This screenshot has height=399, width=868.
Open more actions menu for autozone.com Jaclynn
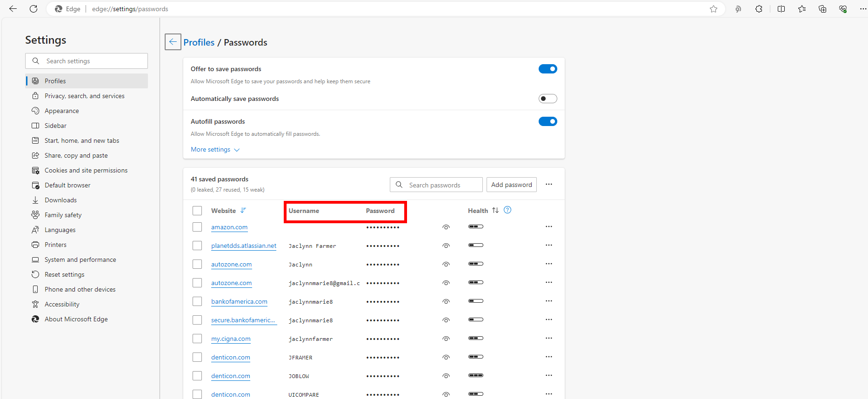[x=549, y=264]
